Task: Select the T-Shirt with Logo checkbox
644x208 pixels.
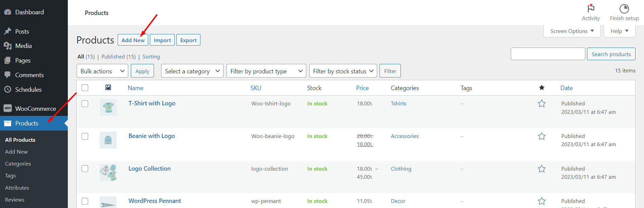Action: (x=85, y=104)
